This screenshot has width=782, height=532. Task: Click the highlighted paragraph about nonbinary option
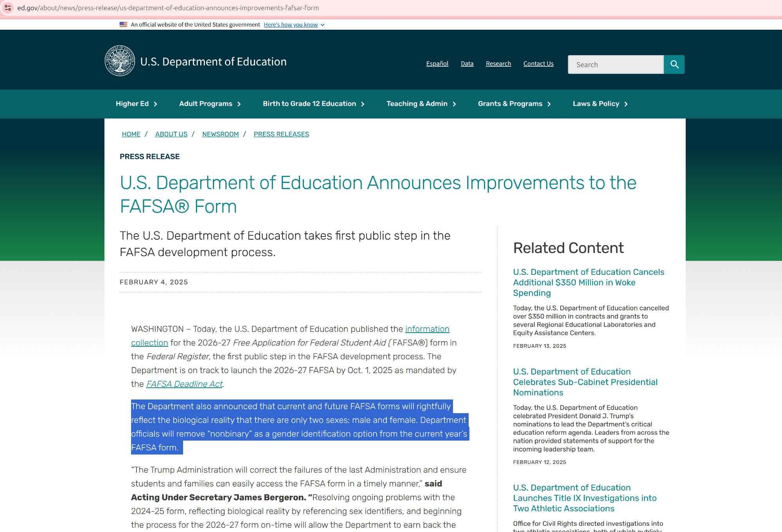pos(300,427)
